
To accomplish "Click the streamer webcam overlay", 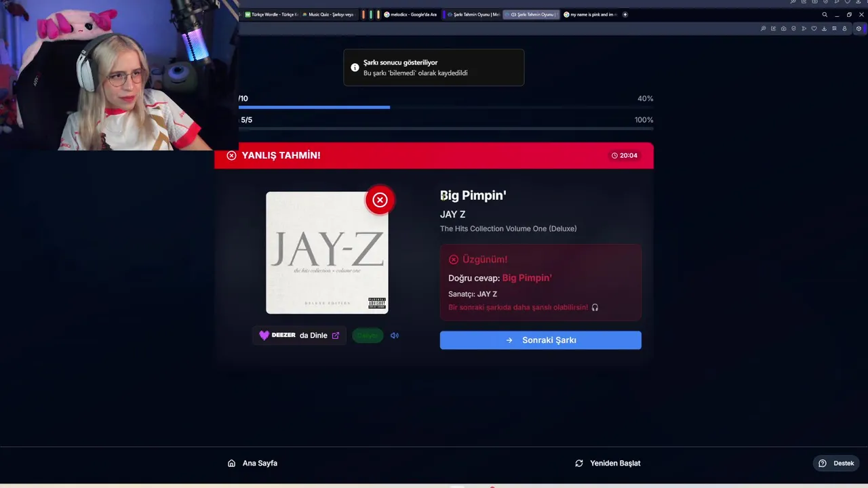I will pos(119,75).
